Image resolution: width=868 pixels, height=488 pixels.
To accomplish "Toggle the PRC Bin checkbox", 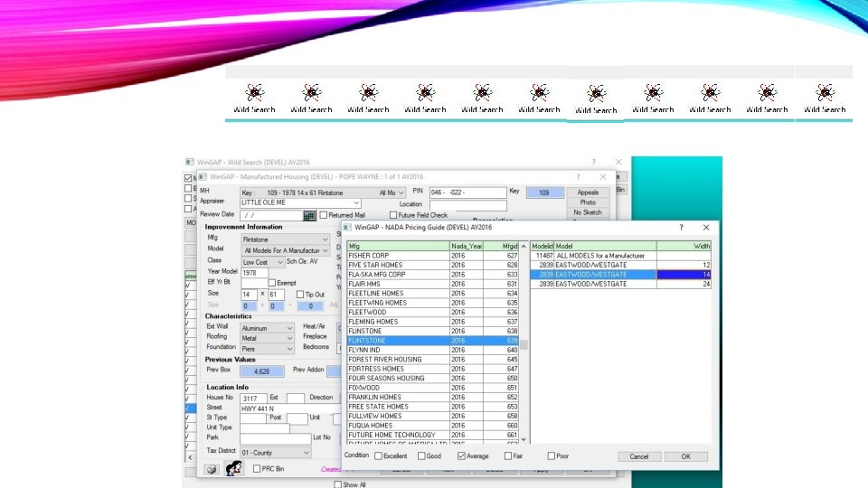I will tap(256, 469).
